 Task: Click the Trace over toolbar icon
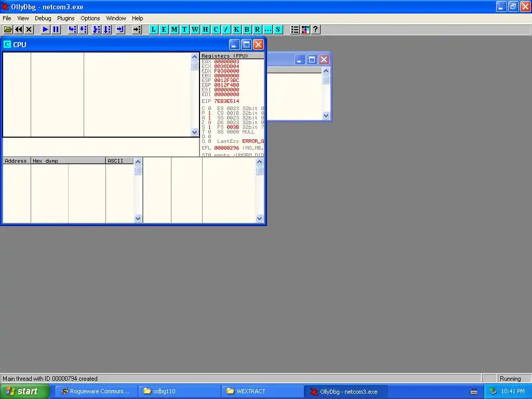107,30
